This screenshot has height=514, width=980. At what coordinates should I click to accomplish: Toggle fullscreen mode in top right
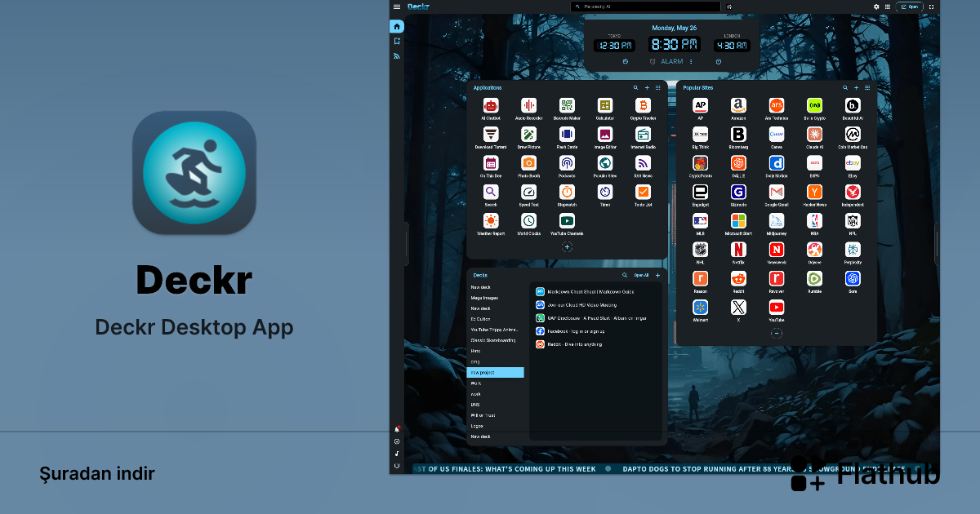pos(931,7)
